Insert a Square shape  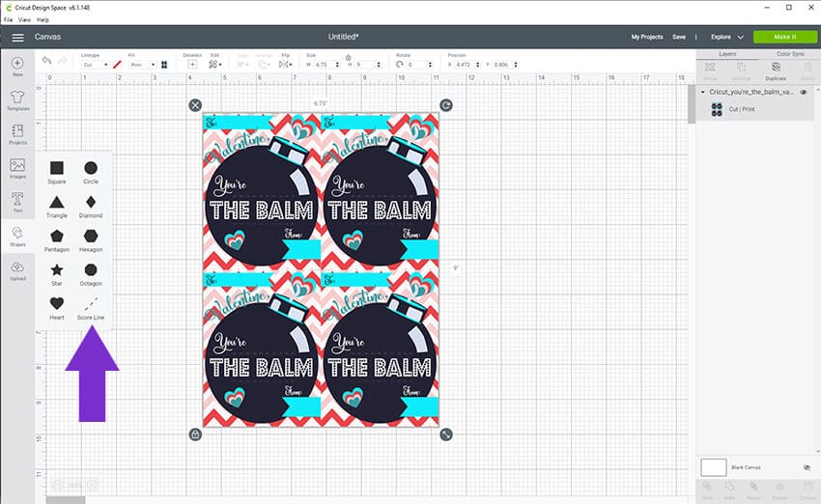click(x=57, y=172)
